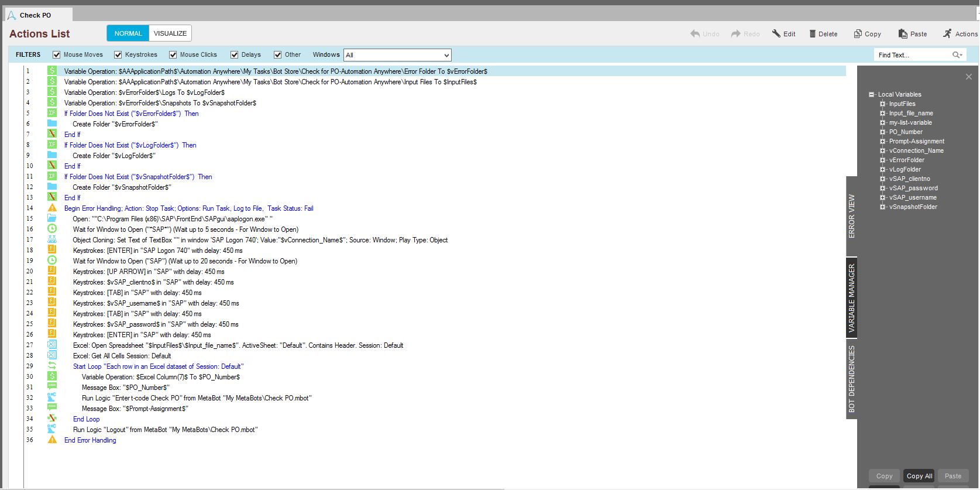Uncheck the Mouse Moves filter
The image size is (980, 490).
[57, 55]
